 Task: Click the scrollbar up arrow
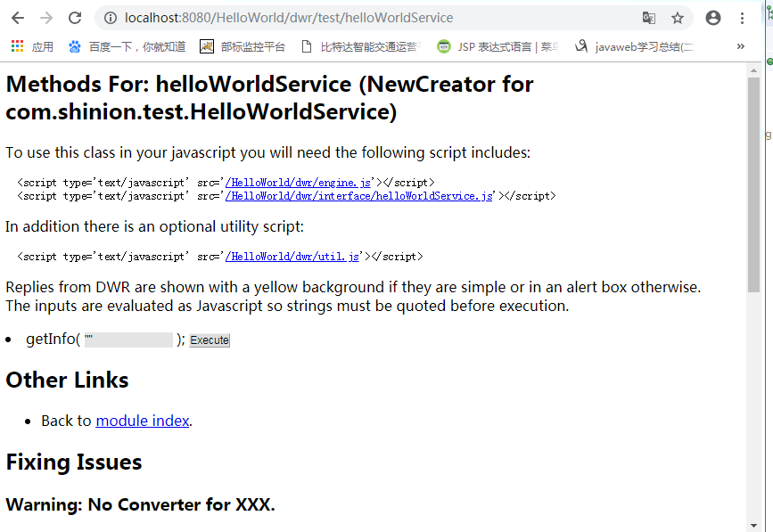point(753,70)
